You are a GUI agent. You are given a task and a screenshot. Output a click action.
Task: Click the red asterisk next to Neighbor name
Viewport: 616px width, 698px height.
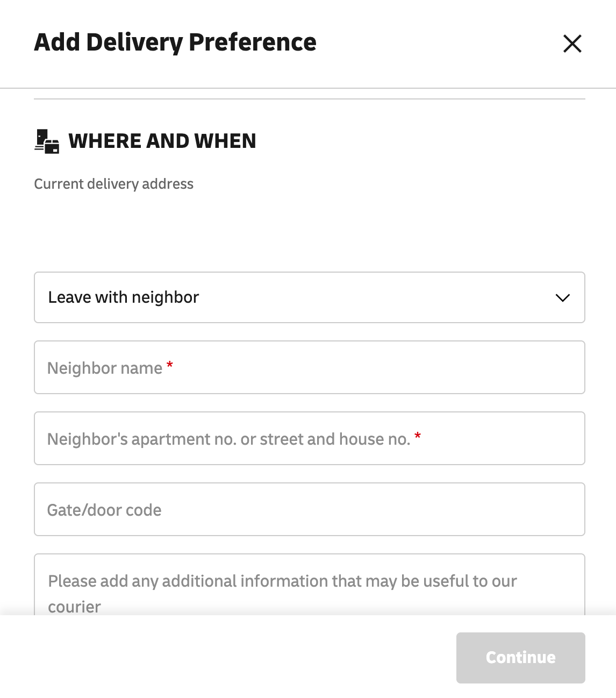tap(170, 365)
